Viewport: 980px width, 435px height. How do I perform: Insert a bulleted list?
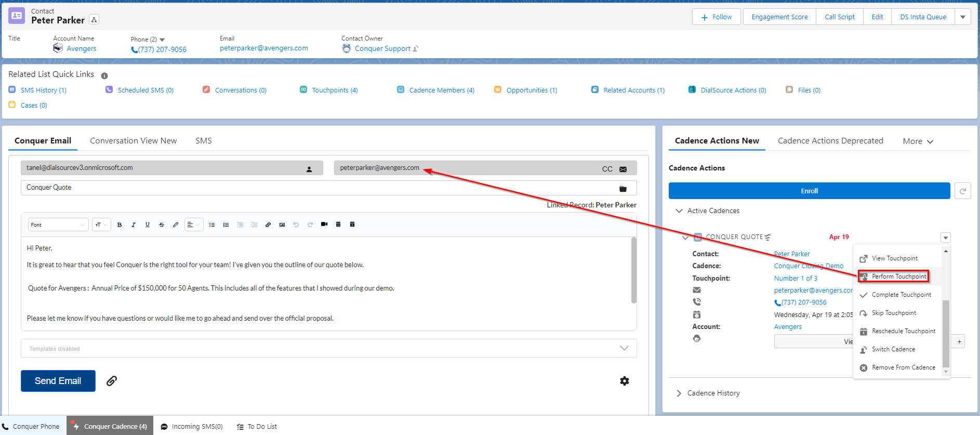(x=212, y=225)
